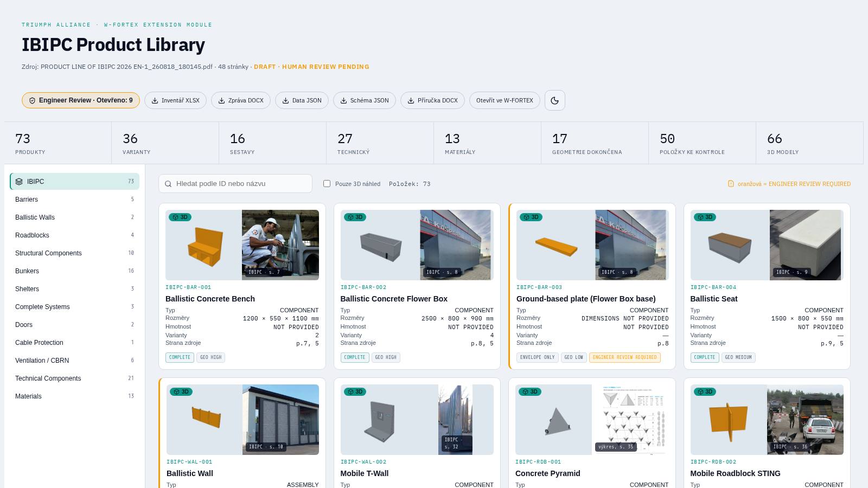Click 3D badge on Ground-based plate card
Image resolution: width=868 pixels, height=488 pixels.
[531, 217]
